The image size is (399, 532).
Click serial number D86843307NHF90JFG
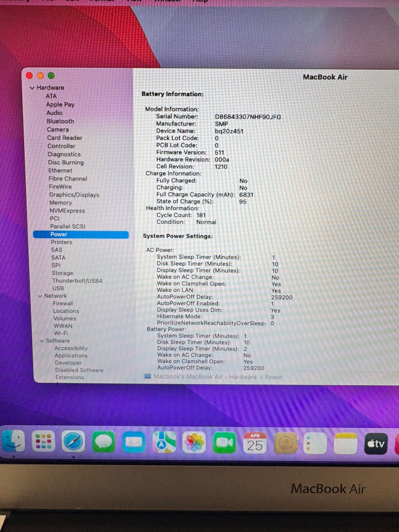tap(248, 117)
